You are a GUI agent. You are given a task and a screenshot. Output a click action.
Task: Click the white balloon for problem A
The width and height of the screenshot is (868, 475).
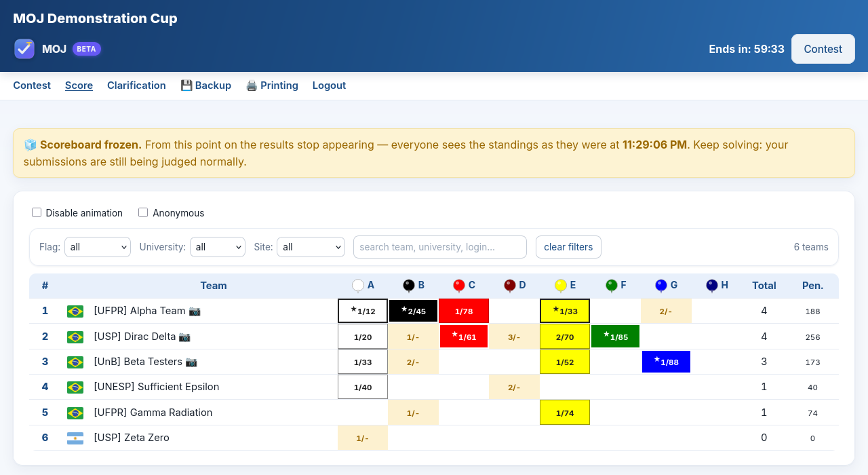point(358,286)
